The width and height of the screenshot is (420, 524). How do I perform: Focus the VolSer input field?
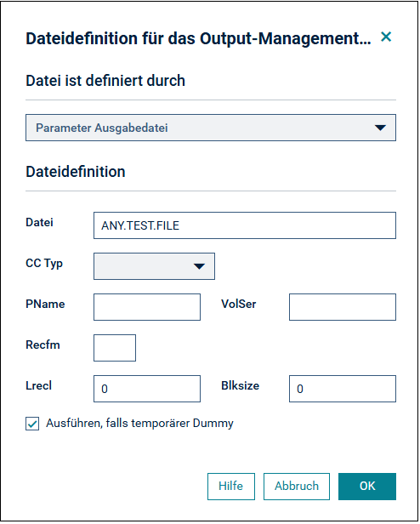click(343, 307)
